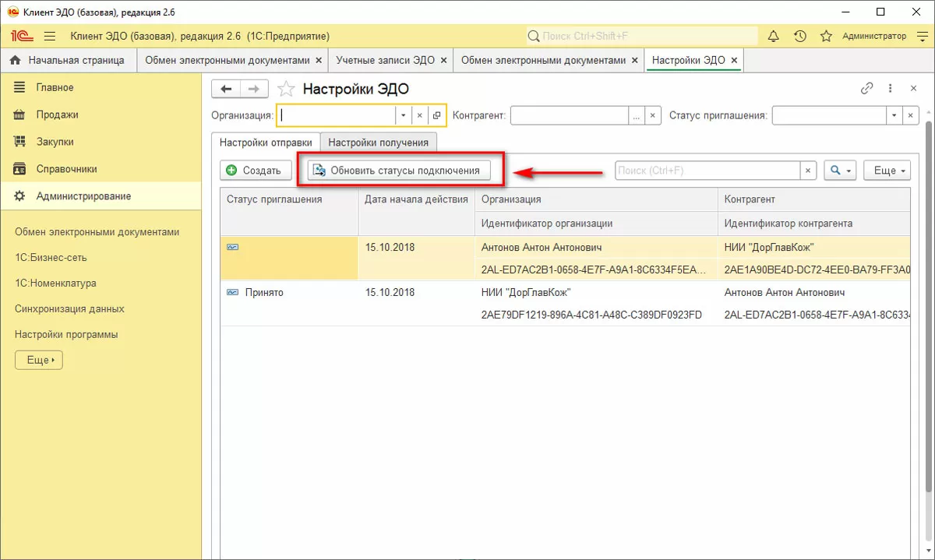935x560 pixels.
Task: Close first Обмен электронными документами tab
Action: (x=318, y=60)
